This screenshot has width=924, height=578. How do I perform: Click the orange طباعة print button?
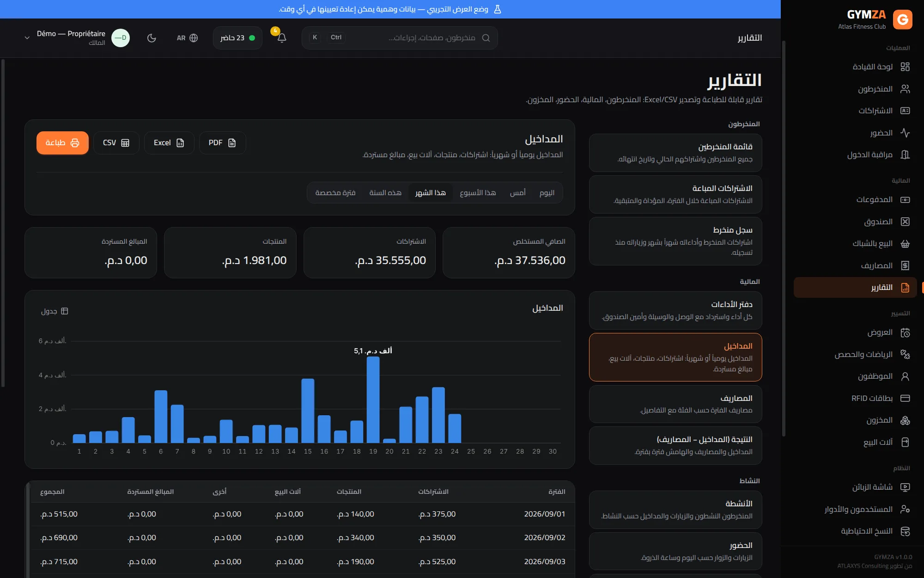pyautogui.click(x=62, y=143)
